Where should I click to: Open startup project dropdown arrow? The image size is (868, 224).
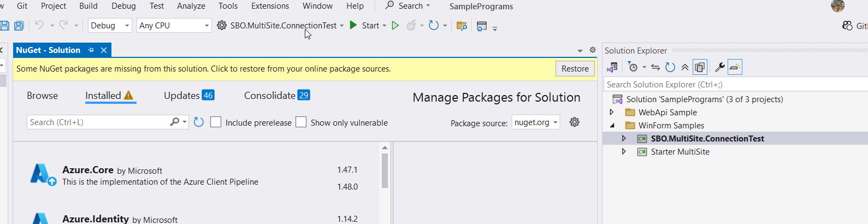(x=342, y=26)
